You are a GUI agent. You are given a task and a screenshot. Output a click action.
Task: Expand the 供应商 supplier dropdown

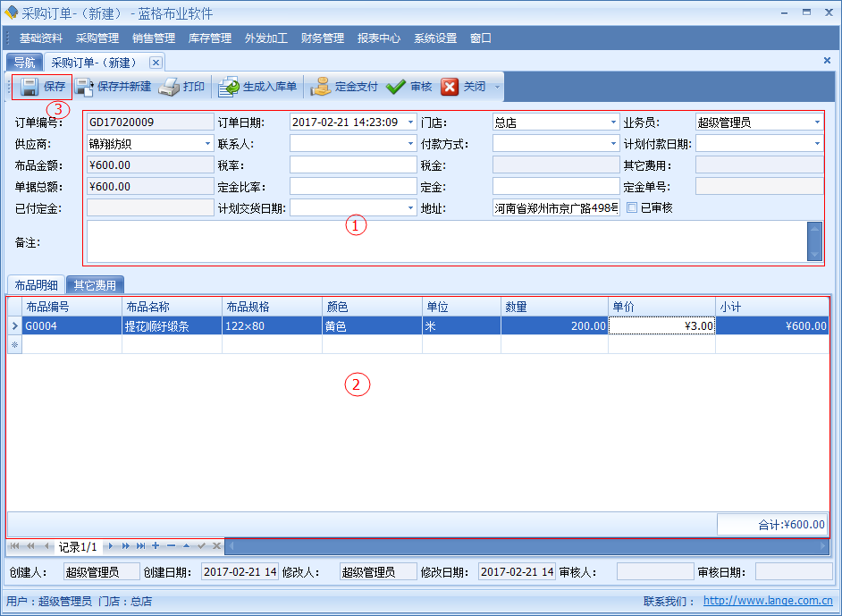207,143
